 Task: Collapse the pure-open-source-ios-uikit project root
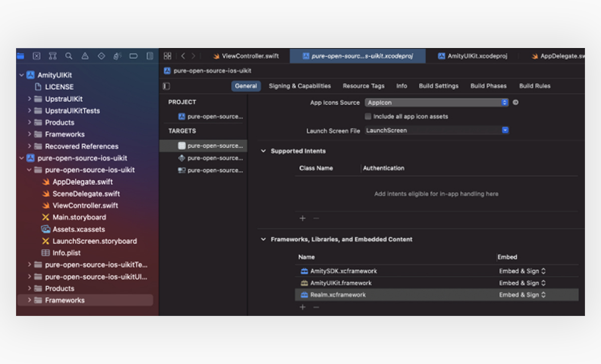pos(22,158)
